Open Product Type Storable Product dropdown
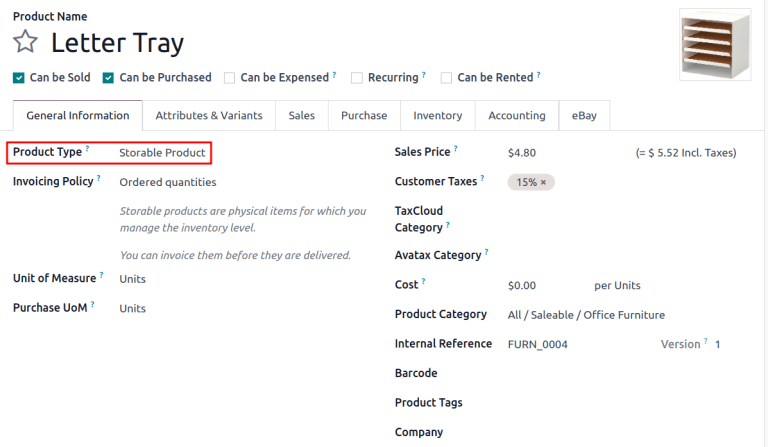The image size is (768, 447). 162,153
